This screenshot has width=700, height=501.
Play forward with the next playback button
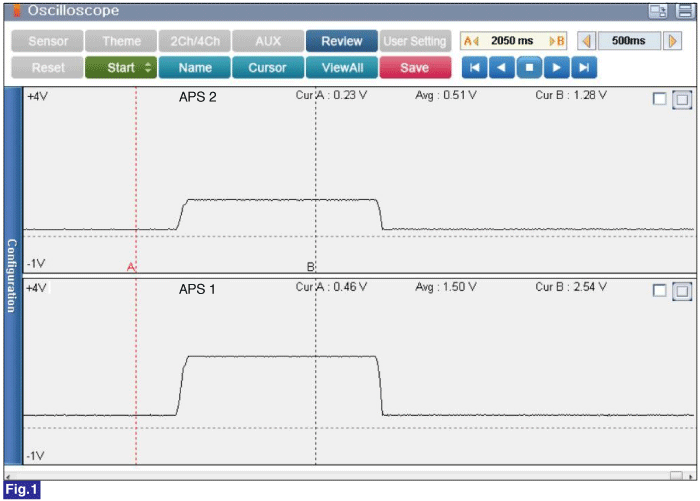(x=557, y=68)
